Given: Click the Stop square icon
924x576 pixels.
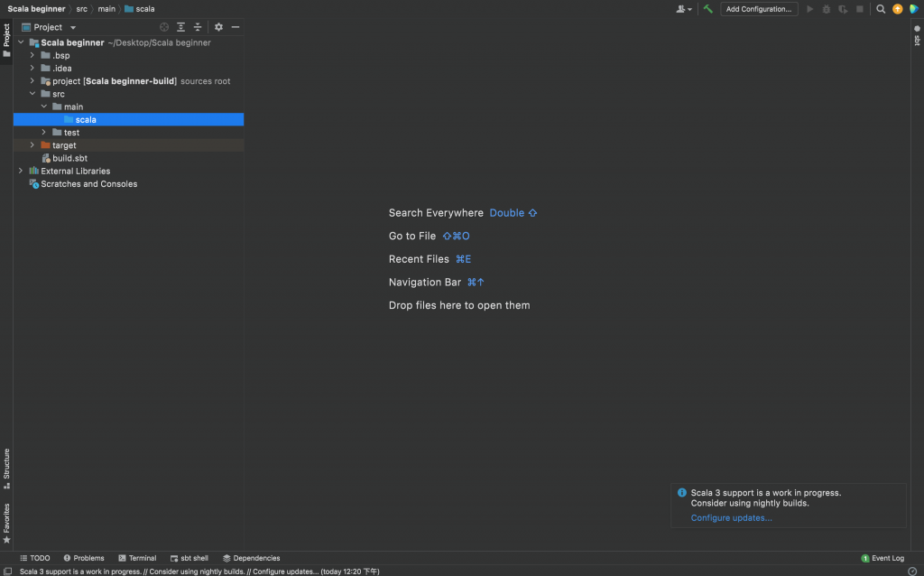Looking at the screenshot, I should coord(860,9).
